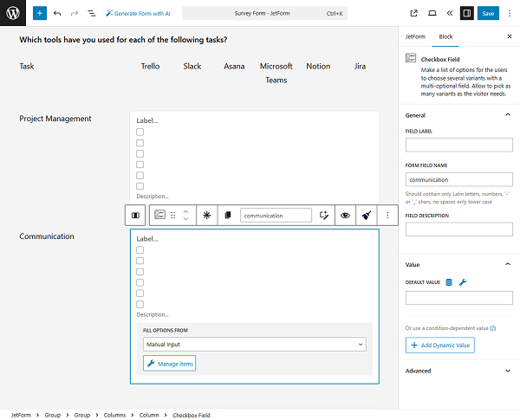Click Add Dynamic Value button
The width and height of the screenshot is (520, 420).
pos(440,345)
